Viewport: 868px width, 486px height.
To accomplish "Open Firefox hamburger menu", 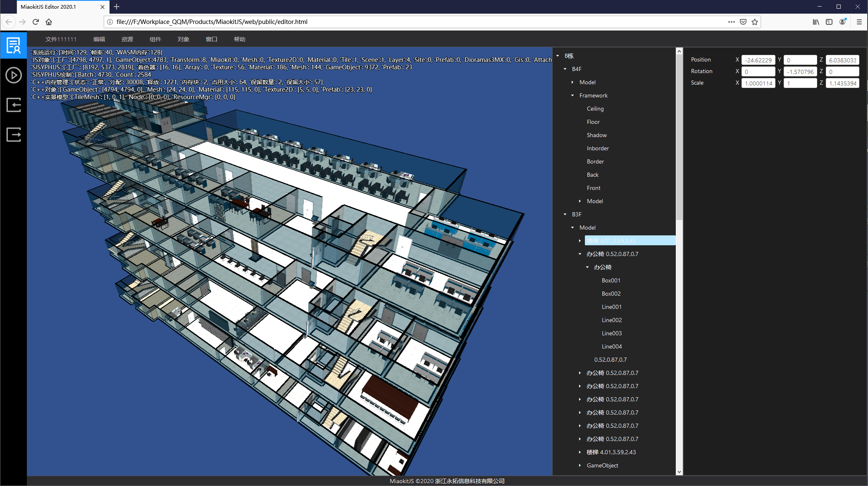I will click(859, 22).
